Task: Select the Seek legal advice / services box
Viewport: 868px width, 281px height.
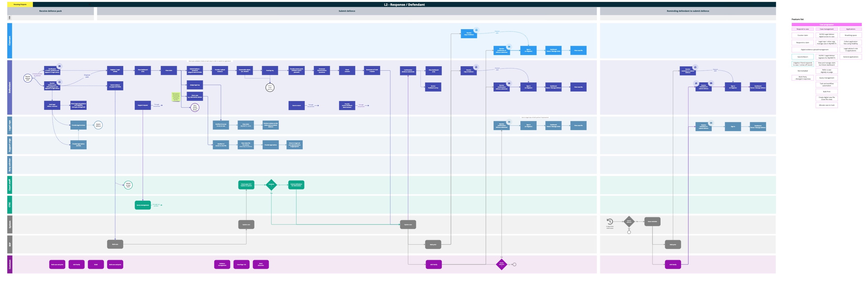Action: click(52, 105)
